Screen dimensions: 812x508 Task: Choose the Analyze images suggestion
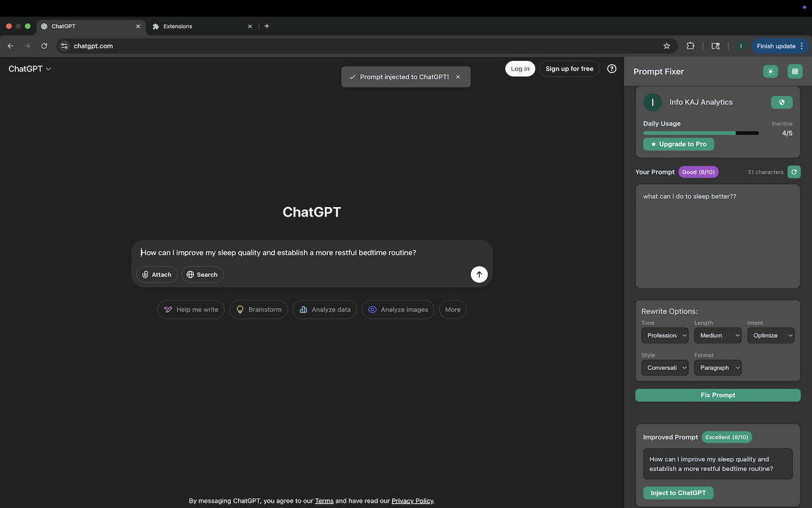click(x=398, y=309)
